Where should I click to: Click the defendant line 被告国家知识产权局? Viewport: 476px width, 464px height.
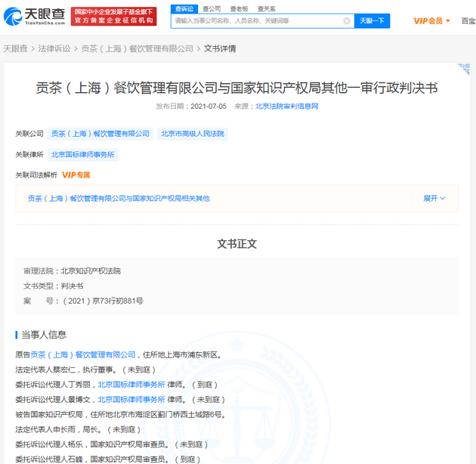pyautogui.click(x=121, y=415)
